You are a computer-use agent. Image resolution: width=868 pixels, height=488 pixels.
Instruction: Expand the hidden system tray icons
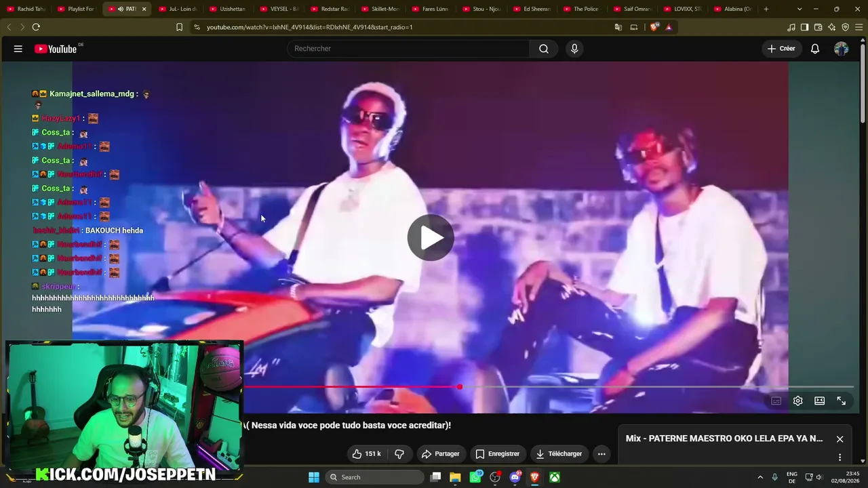(x=760, y=477)
